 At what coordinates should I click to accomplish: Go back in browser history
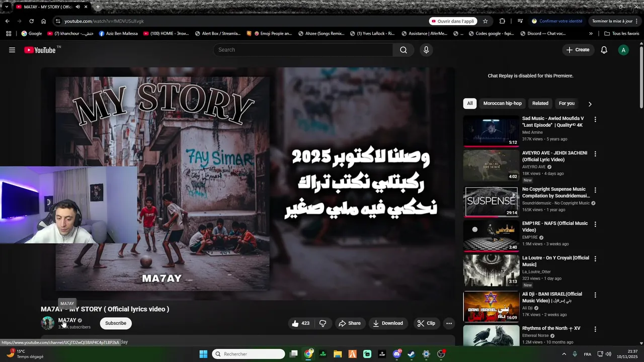coord(7,21)
